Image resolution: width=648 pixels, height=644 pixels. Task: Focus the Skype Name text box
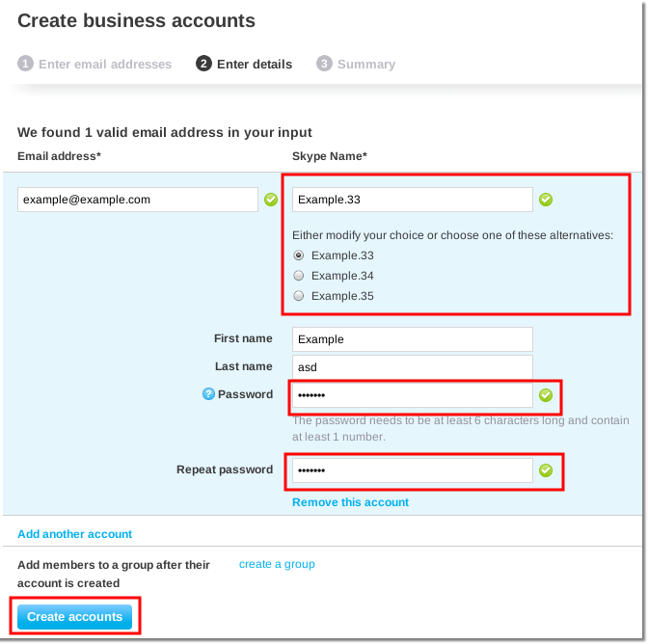[412, 200]
